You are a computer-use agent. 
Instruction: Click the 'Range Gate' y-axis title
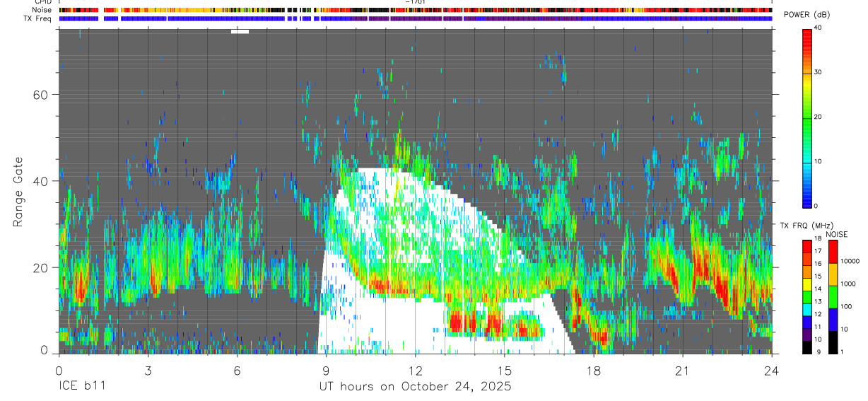(x=18, y=192)
